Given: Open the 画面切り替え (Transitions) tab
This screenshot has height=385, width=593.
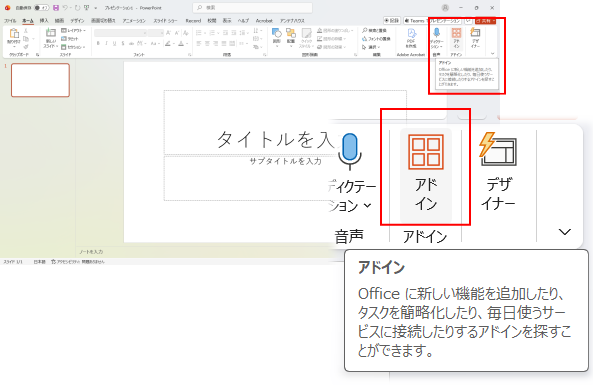Looking at the screenshot, I should coord(103,21).
